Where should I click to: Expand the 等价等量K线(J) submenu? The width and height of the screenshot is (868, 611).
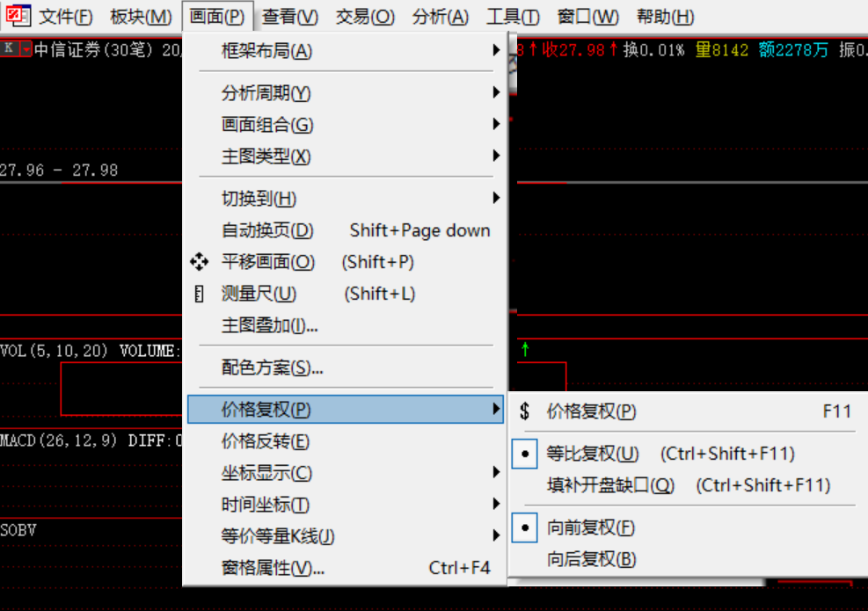[346, 535]
